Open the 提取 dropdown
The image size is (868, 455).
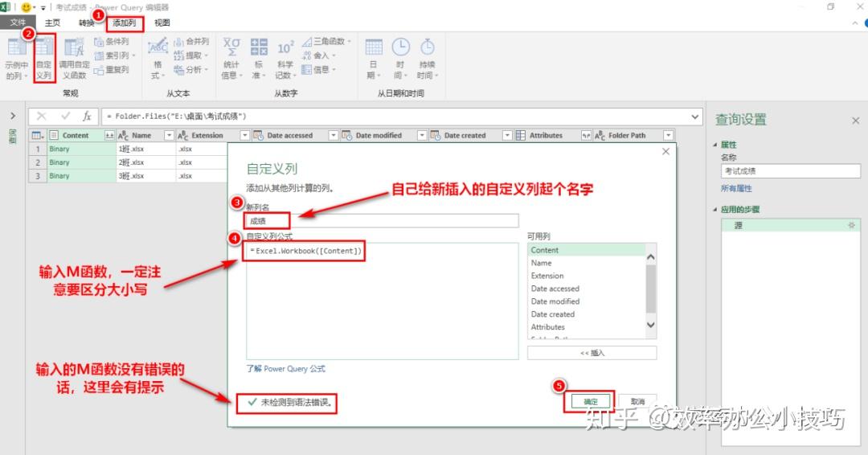(x=191, y=55)
